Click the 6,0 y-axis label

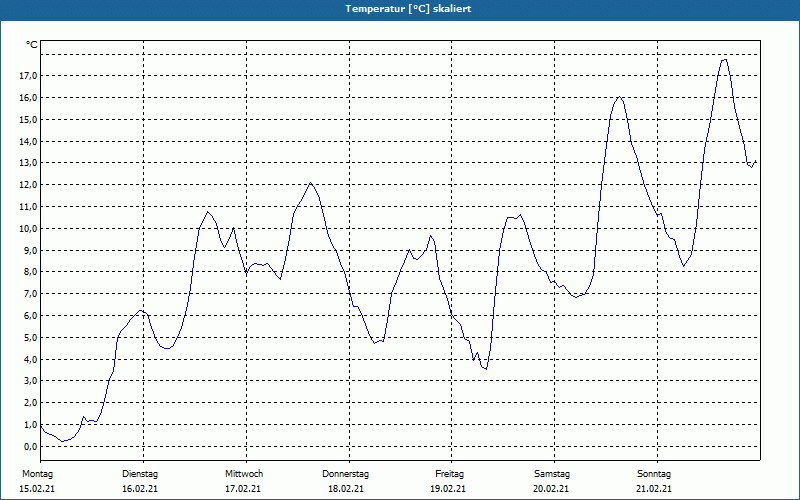click(x=30, y=315)
